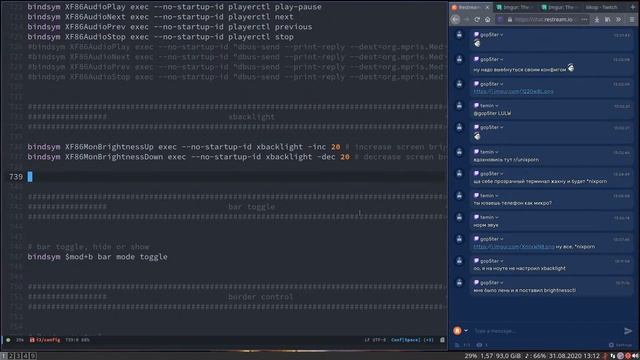Open imgur link before 'ну все, *nixporn'

point(514,247)
